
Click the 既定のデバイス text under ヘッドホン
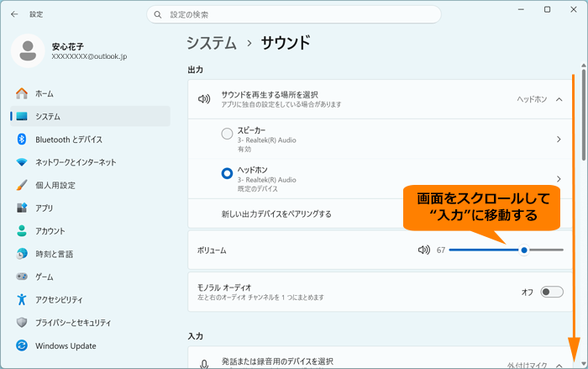coord(257,189)
